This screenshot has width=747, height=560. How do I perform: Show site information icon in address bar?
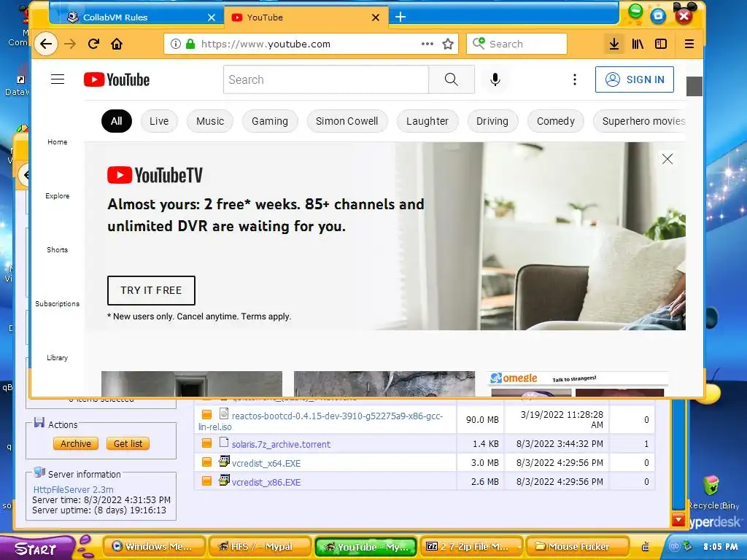tap(176, 44)
